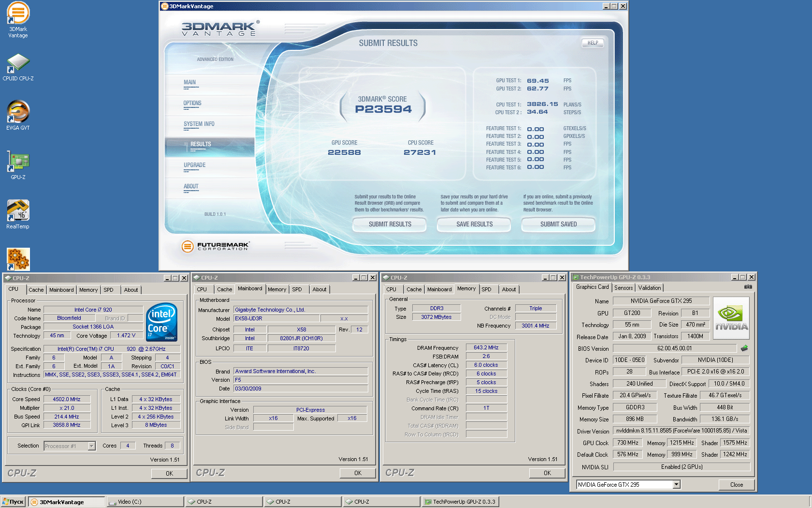Image resolution: width=812 pixels, height=508 pixels.
Task: Select the unlabeled orange gears desktop icon
Action: 18,259
